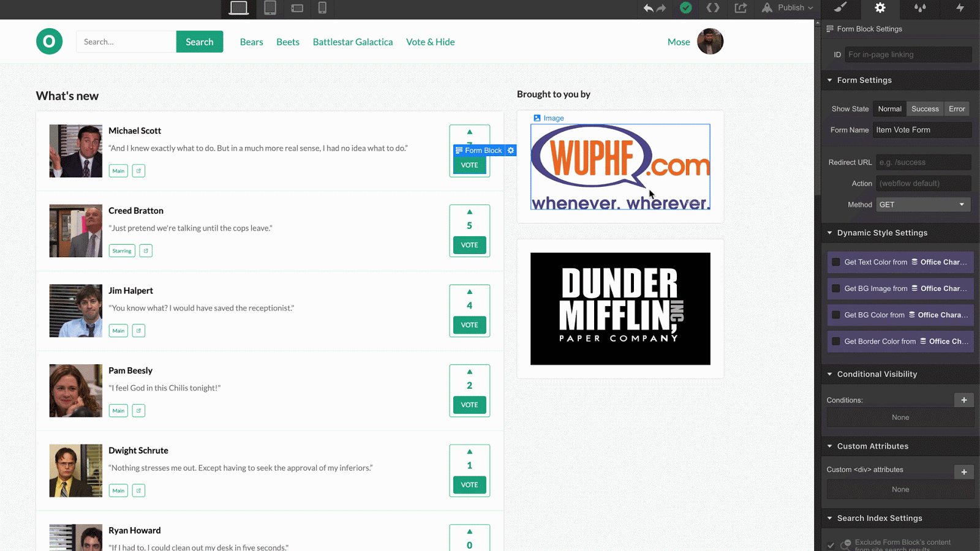This screenshot has height=551, width=980.
Task: Open the Style Manager droplets tab
Action: [920, 8]
